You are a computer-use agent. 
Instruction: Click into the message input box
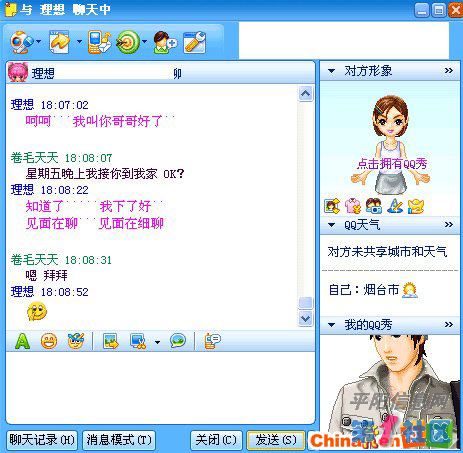160,387
